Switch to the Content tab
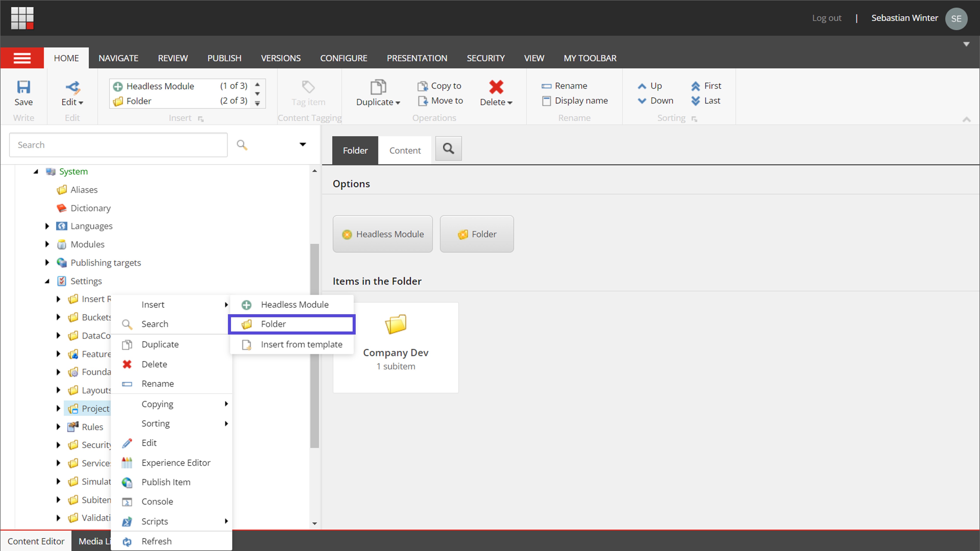This screenshot has width=980, height=551. (405, 150)
